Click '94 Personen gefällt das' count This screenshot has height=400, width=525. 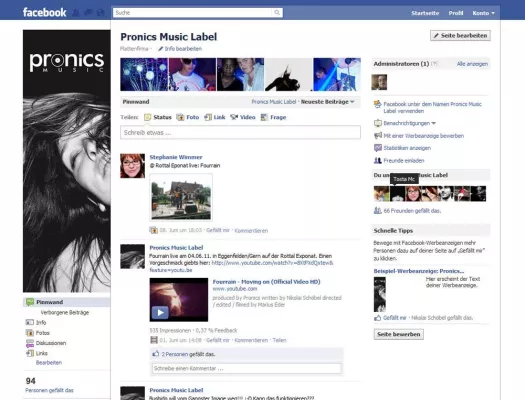tap(49, 385)
